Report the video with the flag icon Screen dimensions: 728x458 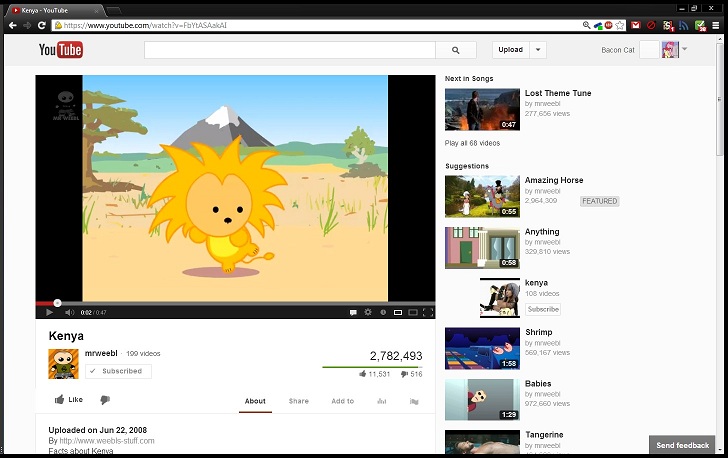coord(414,401)
